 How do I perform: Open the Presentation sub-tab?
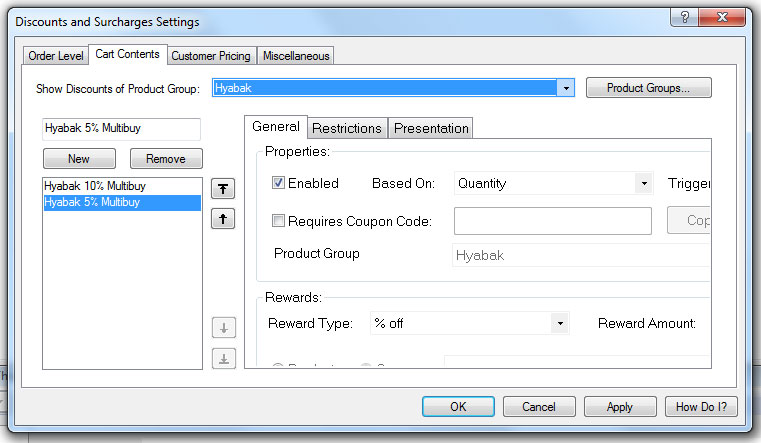click(x=431, y=128)
